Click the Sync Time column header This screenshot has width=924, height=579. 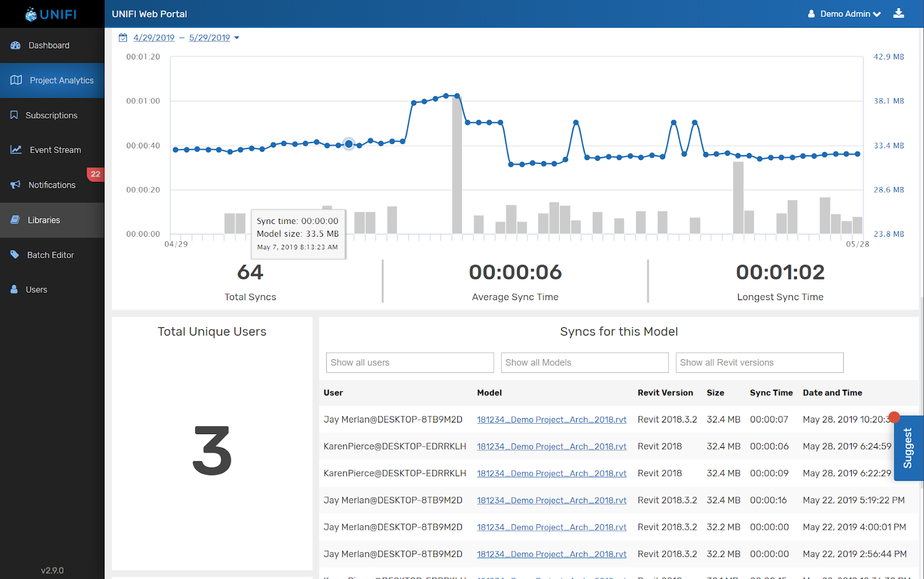click(771, 393)
